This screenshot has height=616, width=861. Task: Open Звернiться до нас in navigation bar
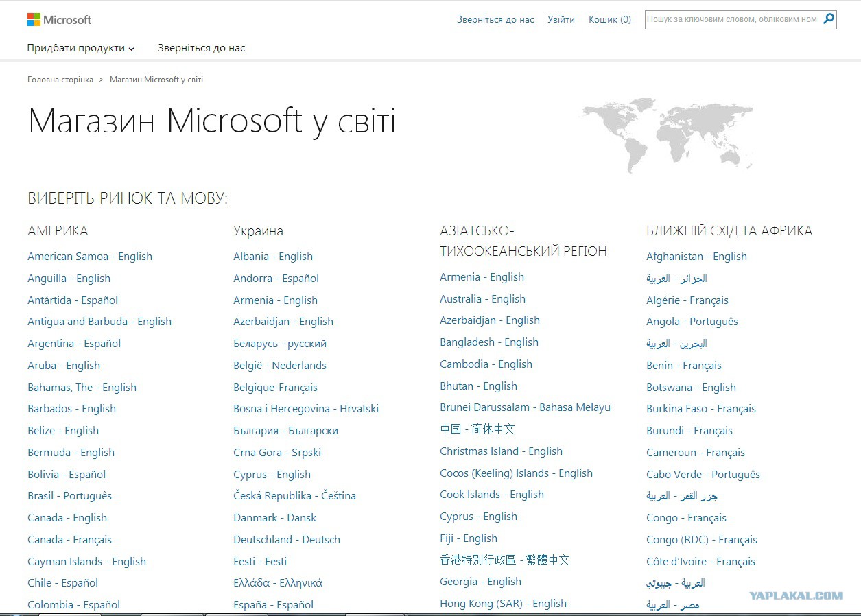pyautogui.click(x=201, y=48)
